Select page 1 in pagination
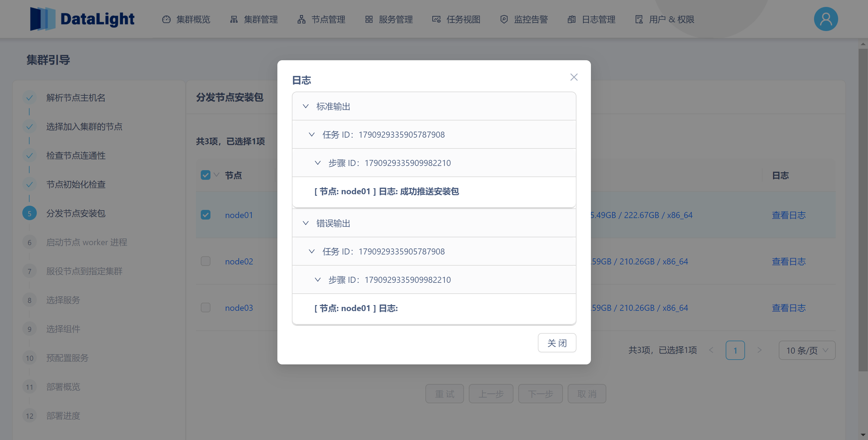 click(x=735, y=351)
